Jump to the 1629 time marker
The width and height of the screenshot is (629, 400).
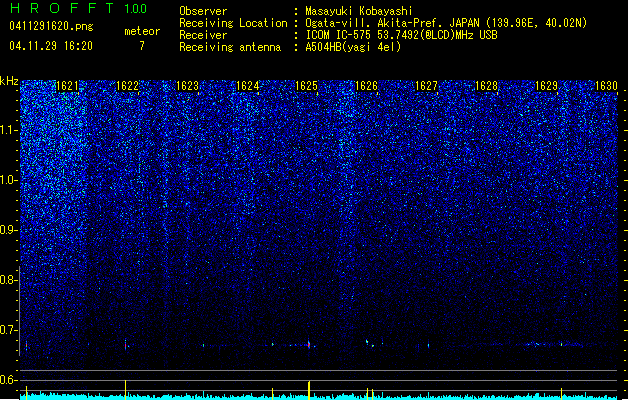(x=546, y=86)
